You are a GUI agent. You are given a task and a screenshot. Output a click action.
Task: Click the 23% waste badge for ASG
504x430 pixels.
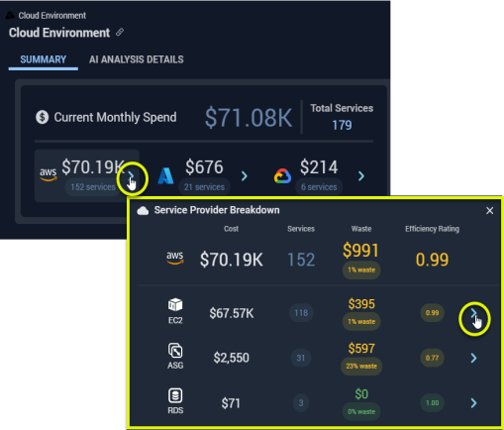(361, 366)
